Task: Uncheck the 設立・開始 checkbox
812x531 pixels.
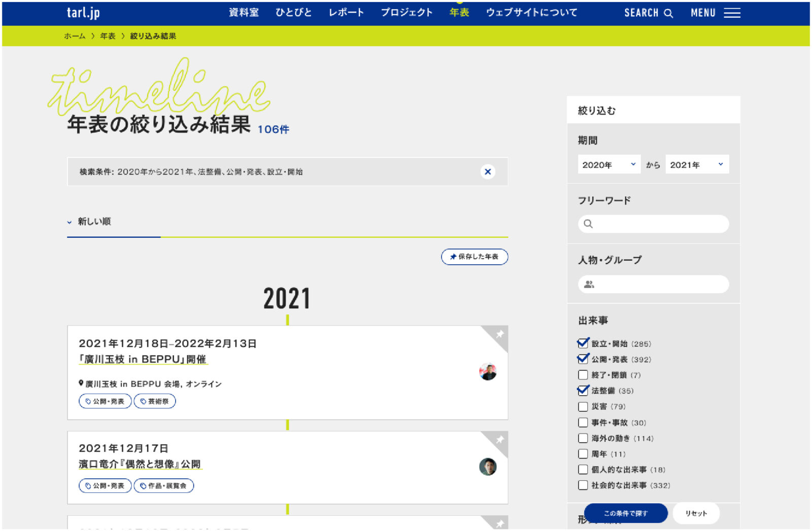Action: tap(583, 344)
